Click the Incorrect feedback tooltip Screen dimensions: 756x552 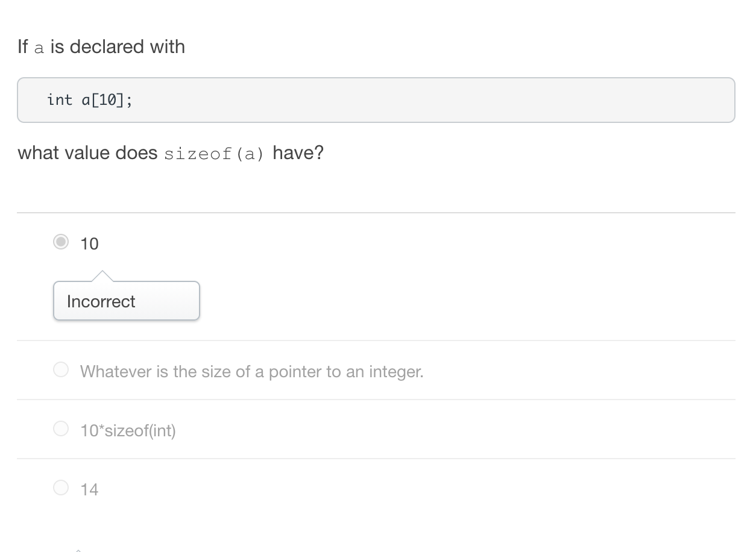pyautogui.click(x=126, y=301)
